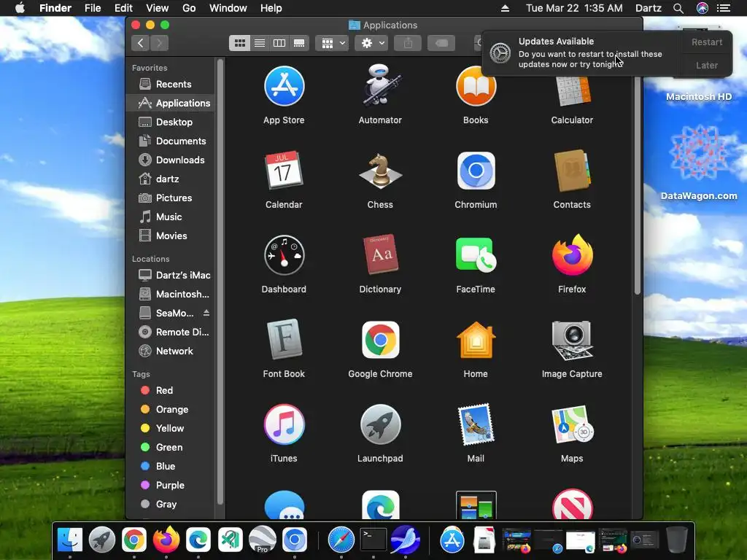Open the Mail app icon
747x560 pixels.
tap(476, 424)
